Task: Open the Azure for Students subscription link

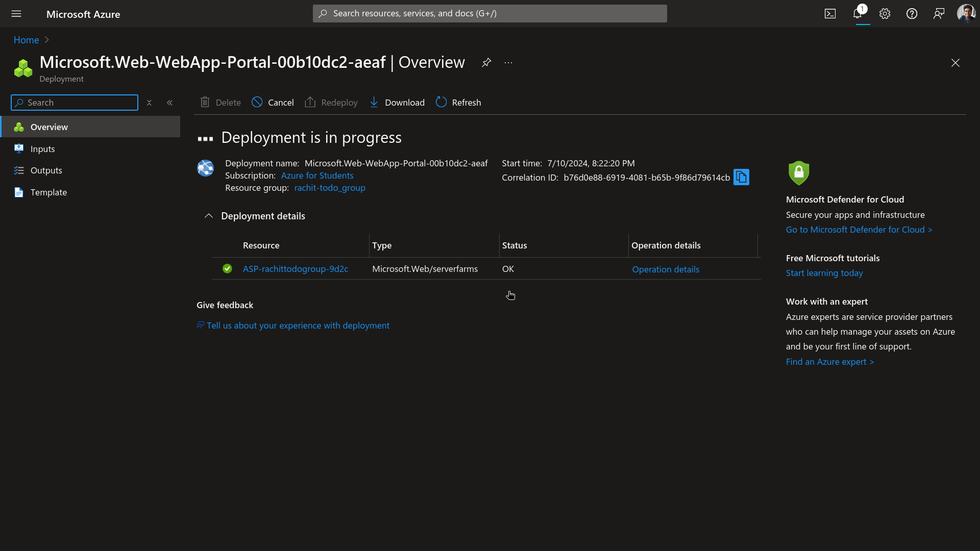Action: pos(317,176)
